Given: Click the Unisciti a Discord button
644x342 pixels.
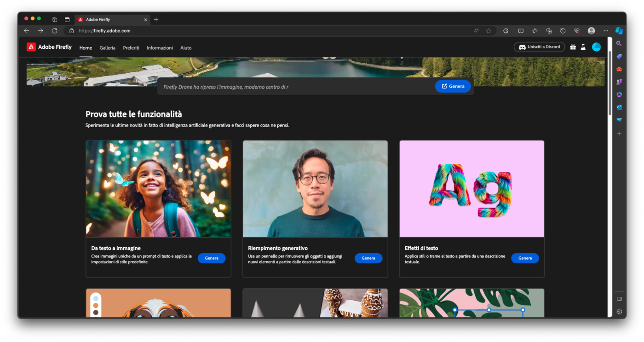Looking at the screenshot, I should [539, 47].
